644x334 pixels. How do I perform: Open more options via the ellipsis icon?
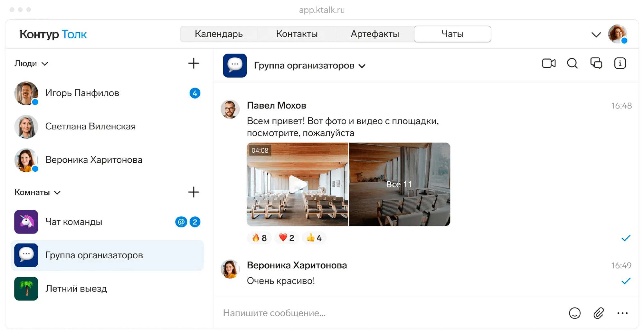click(x=623, y=313)
